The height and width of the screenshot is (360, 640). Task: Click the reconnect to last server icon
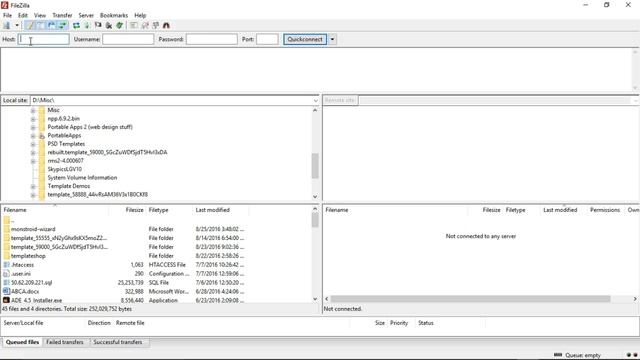tap(120, 25)
